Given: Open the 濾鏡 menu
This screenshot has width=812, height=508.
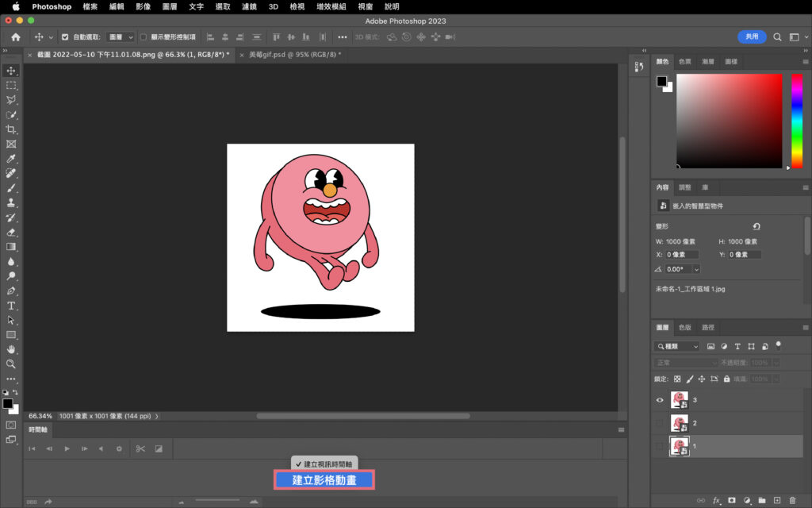Looking at the screenshot, I should [248, 6].
